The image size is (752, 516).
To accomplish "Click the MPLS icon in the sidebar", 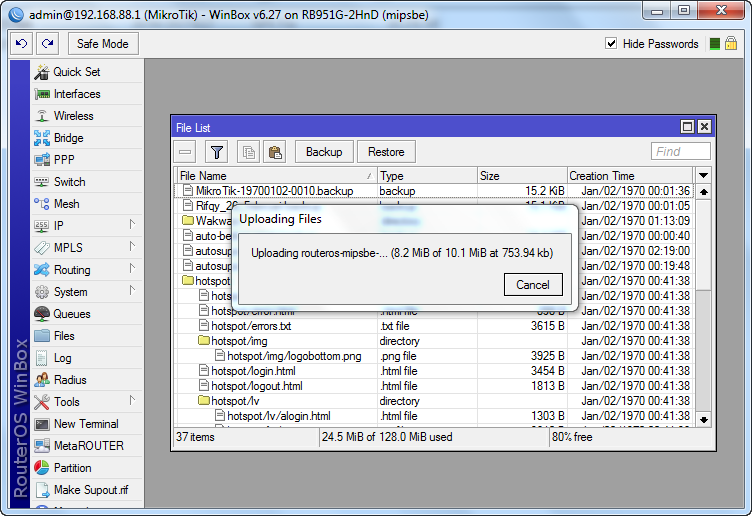I will point(42,248).
